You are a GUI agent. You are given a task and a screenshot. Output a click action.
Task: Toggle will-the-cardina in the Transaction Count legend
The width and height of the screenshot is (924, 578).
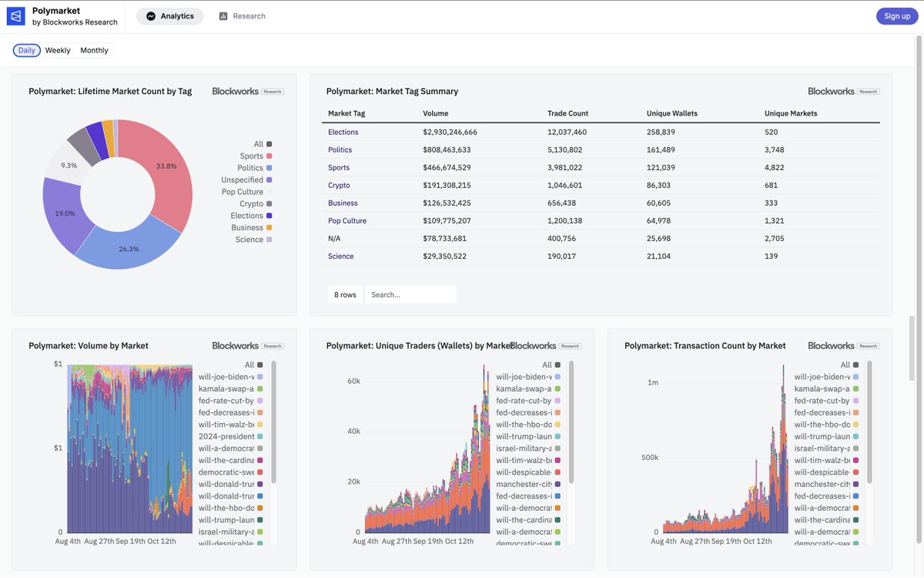pos(827,520)
